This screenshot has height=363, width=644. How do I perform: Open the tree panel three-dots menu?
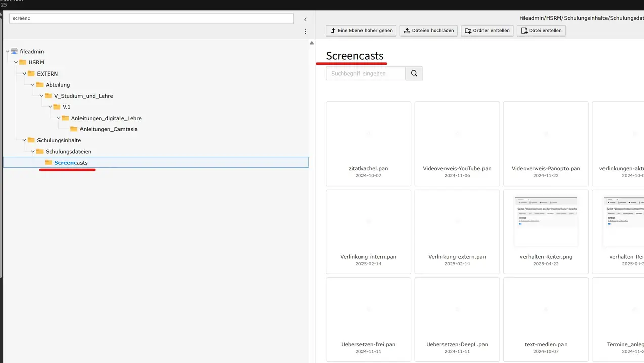tap(305, 31)
